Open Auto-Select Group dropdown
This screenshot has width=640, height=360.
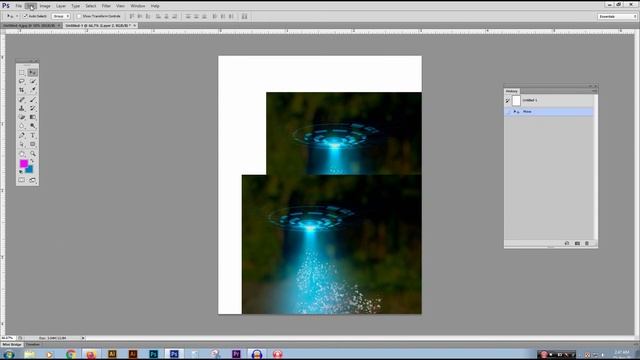tap(61, 16)
